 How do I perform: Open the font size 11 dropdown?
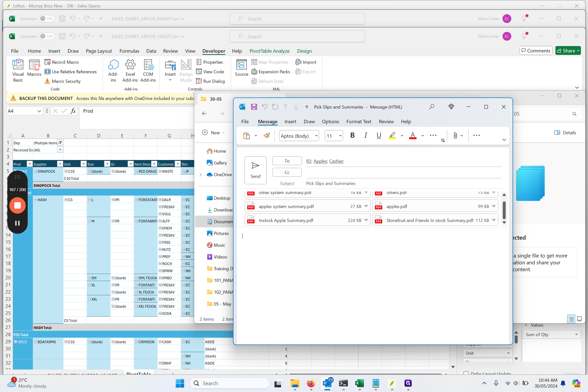(x=340, y=136)
